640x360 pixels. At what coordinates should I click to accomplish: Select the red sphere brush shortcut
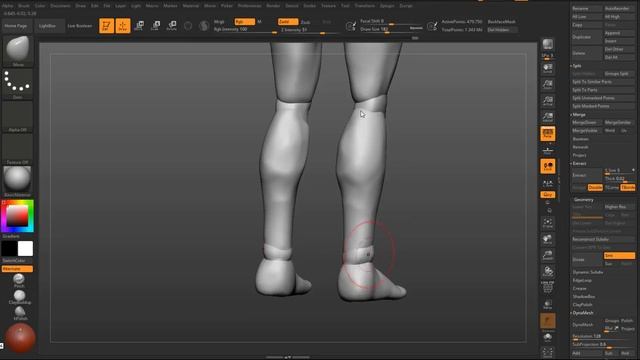[20, 338]
